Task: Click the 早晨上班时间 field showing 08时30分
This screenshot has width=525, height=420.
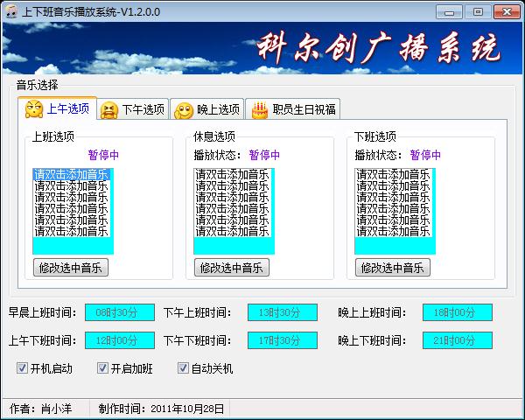Action: [119, 312]
